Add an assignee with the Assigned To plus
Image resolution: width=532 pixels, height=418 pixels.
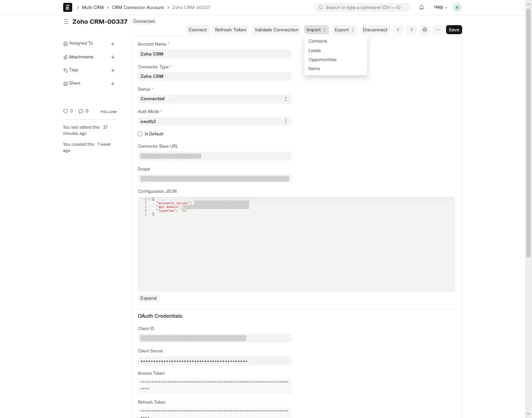tap(113, 44)
